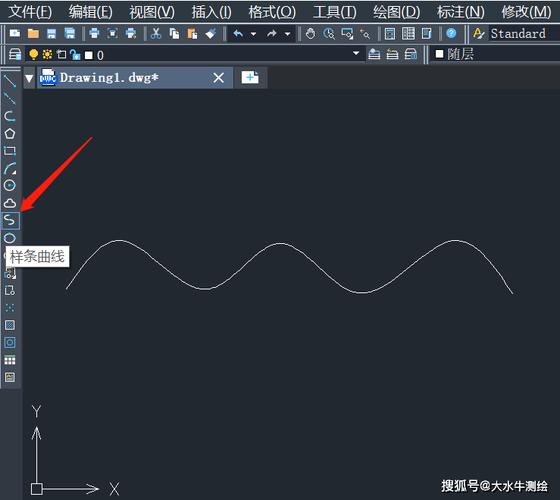This screenshot has width=560, height=500.
Task: Select the Circle tool
Action: pyautogui.click(x=10, y=185)
